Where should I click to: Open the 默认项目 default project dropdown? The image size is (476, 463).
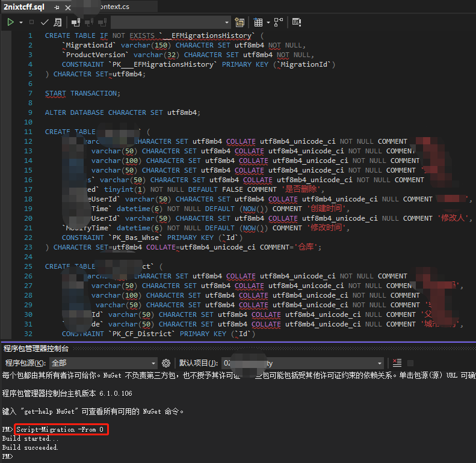click(x=302, y=363)
